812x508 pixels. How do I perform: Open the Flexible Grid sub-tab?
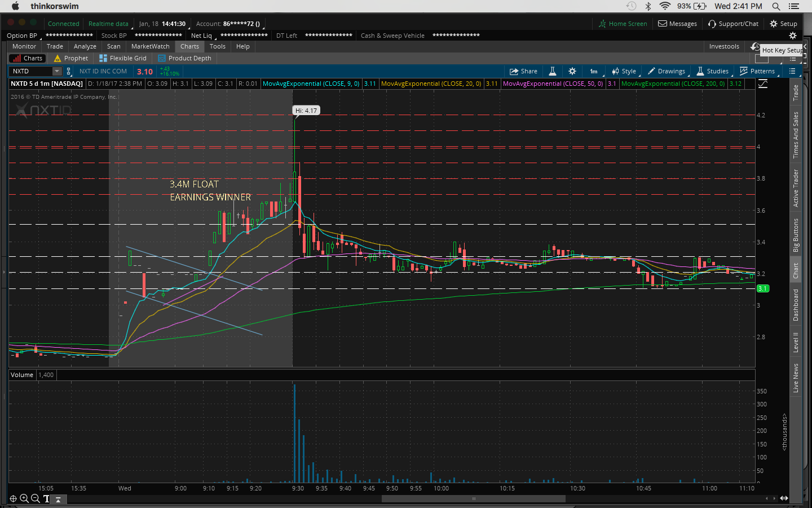[x=123, y=58]
